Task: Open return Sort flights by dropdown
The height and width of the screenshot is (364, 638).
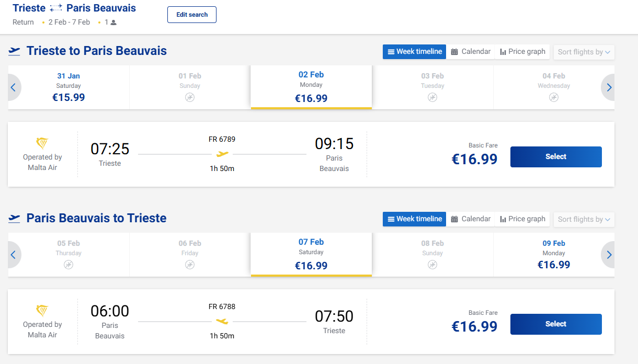Action: click(x=584, y=219)
